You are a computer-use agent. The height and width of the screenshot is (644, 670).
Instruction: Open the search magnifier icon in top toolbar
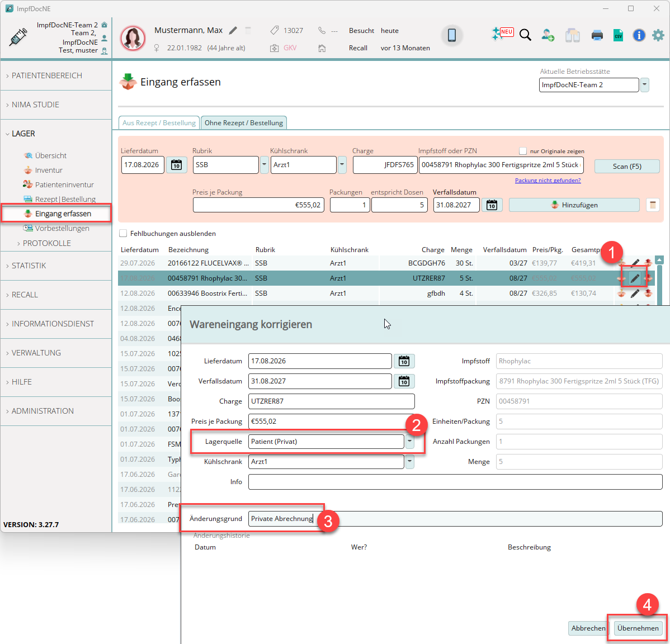pos(525,35)
